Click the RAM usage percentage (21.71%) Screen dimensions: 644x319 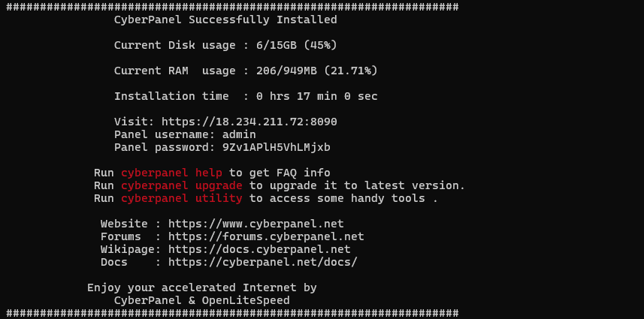click(x=350, y=71)
